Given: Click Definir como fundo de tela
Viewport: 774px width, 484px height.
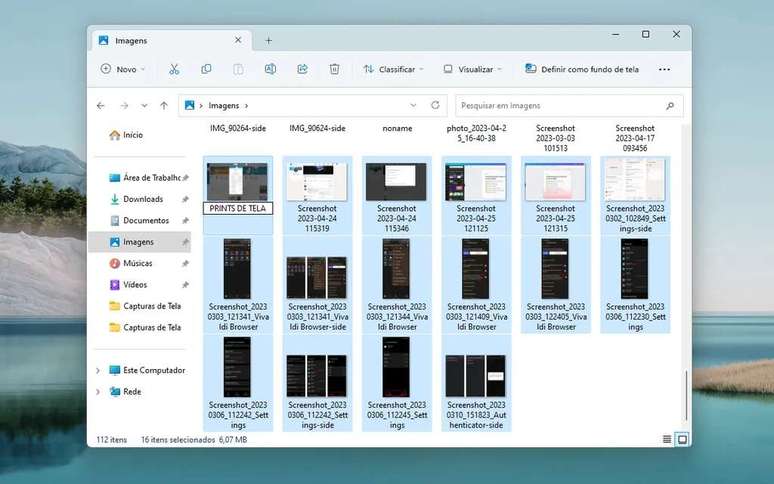Looking at the screenshot, I should pyautogui.click(x=582, y=69).
